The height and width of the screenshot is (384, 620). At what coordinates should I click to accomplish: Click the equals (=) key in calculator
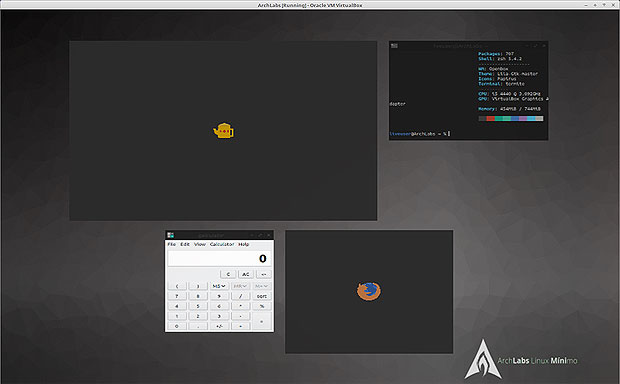[262, 321]
